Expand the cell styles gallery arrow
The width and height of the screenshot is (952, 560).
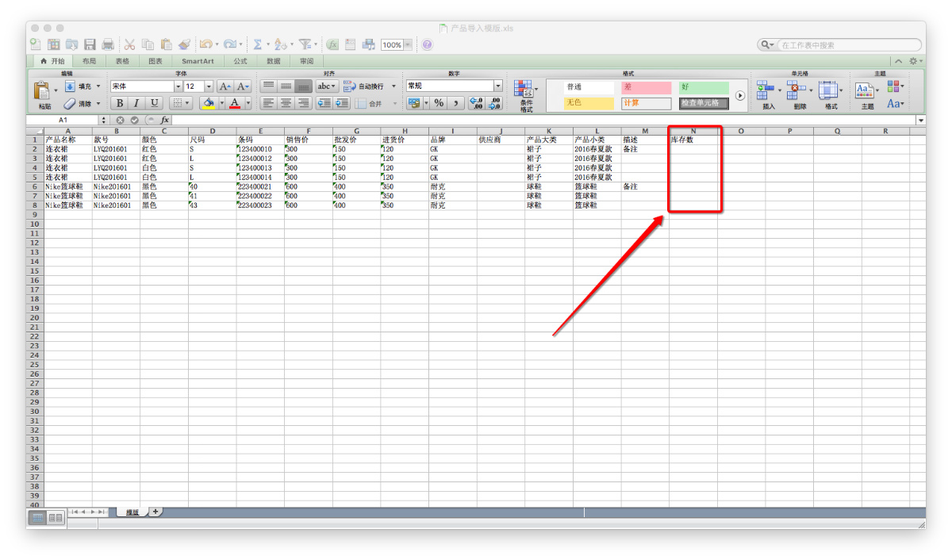coord(740,94)
